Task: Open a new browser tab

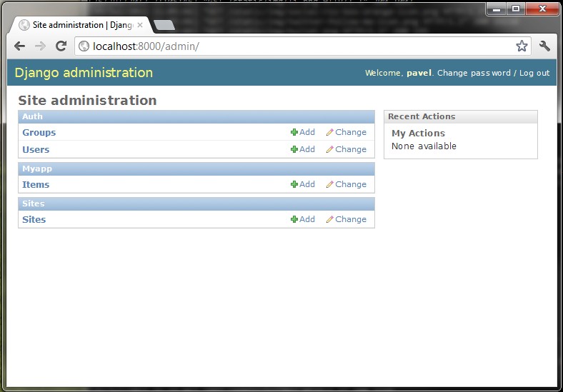Action: (x=164, y=25)
